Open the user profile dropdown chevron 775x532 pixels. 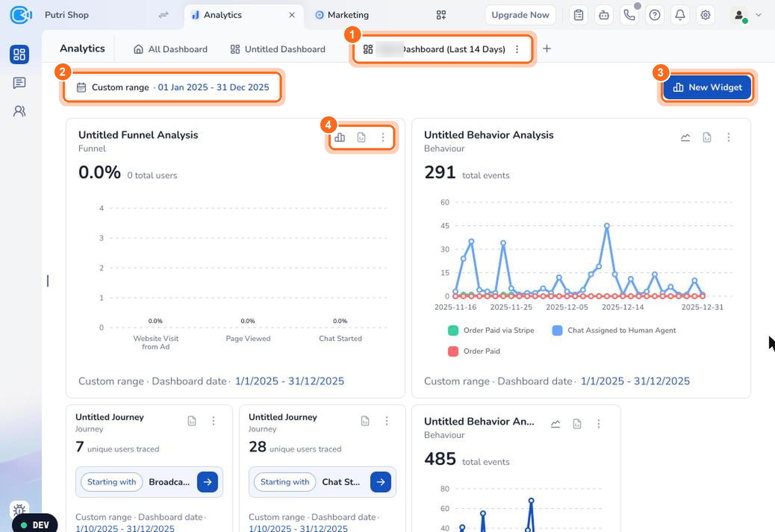click(x=758, y=15)
